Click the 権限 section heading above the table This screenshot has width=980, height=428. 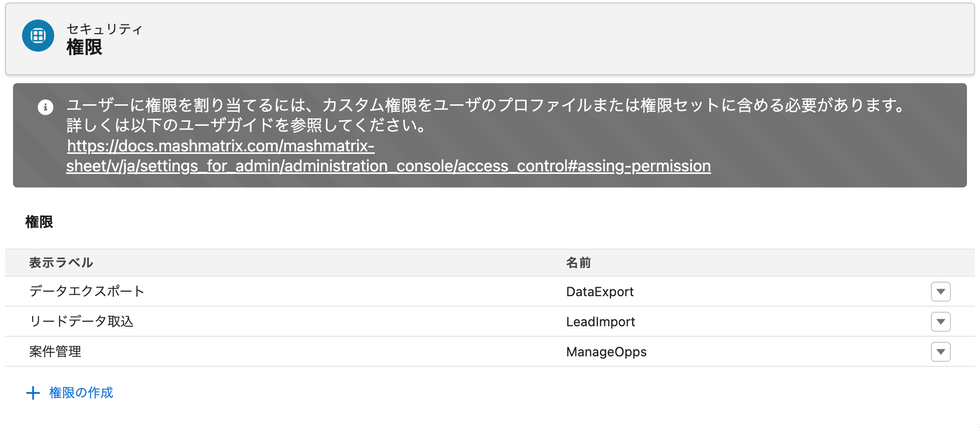click(39, 222)
